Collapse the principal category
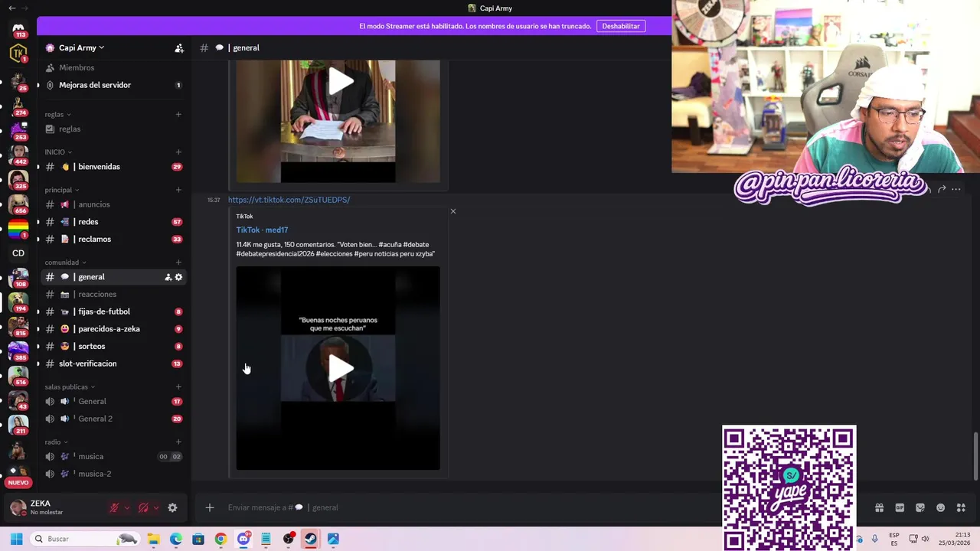Screen dimensions: 980x551 click(x=61, y=190)
